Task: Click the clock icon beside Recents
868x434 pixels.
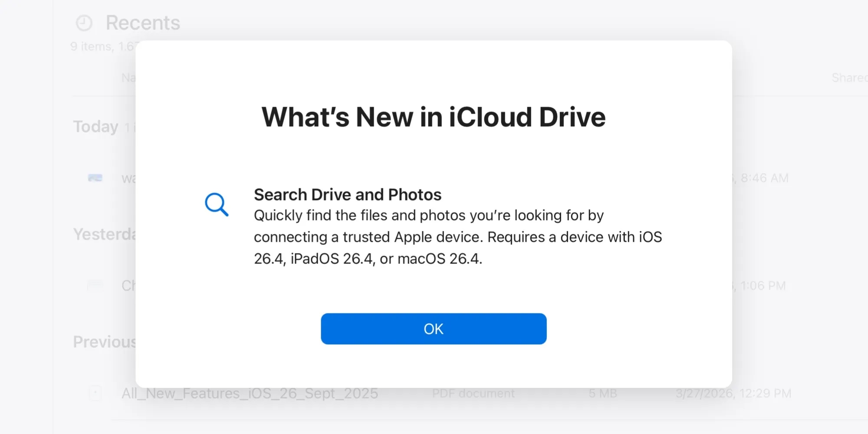Action: [x=84, y=23]
